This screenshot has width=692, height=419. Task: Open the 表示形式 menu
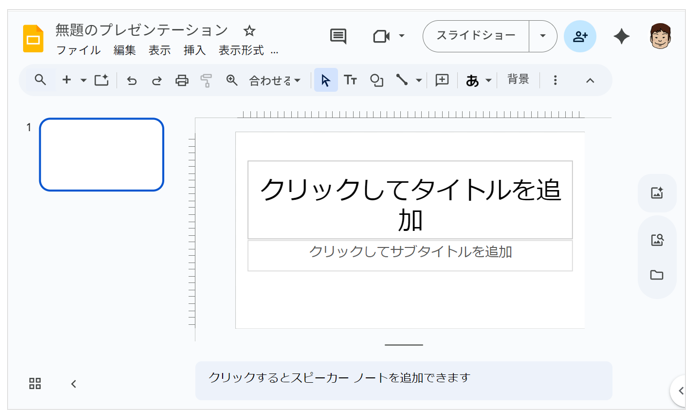click(x=241, y=50)
